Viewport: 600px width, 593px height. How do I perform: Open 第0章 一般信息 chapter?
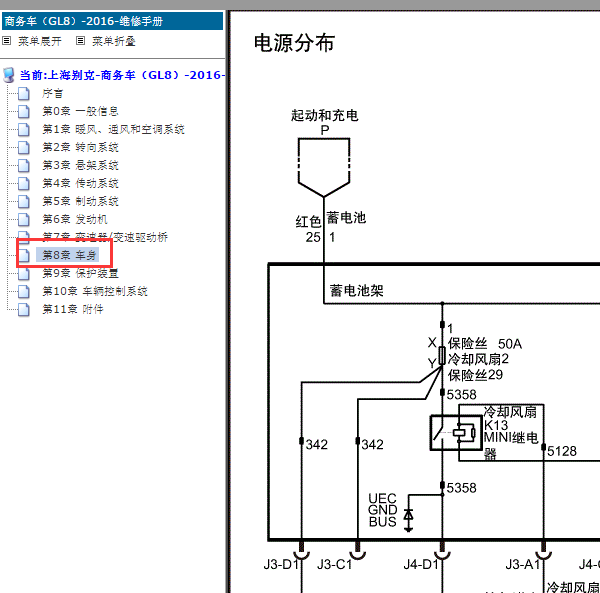pos(80,111)
